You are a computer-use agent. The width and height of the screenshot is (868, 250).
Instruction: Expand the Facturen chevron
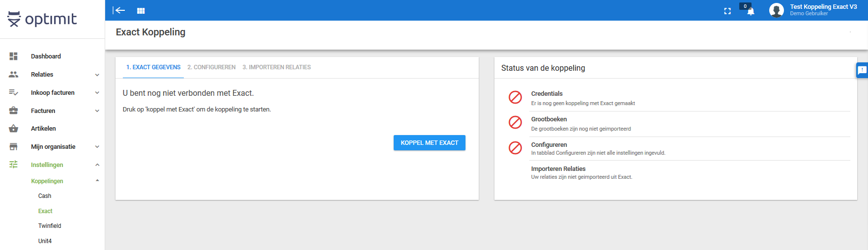coord(97,111)
